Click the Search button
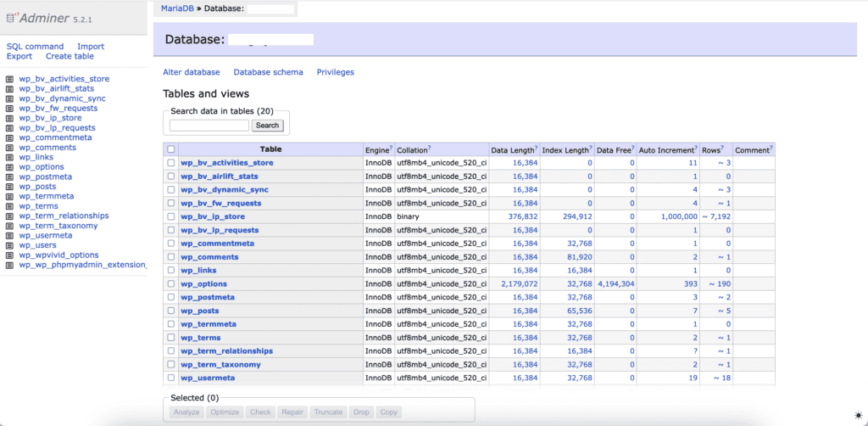Image resolution: width=868 pixels, height=426 pixels. pyautogui.click(x=267, y=126)
